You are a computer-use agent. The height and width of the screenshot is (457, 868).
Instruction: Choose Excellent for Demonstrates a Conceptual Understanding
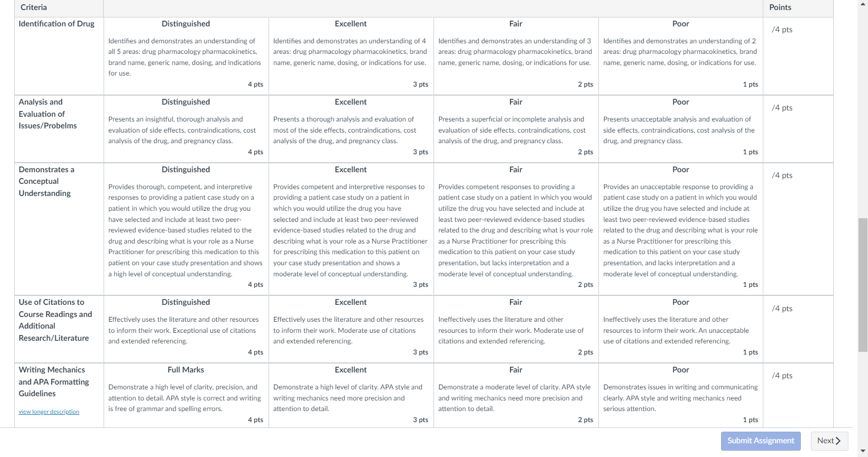(351, 229)
